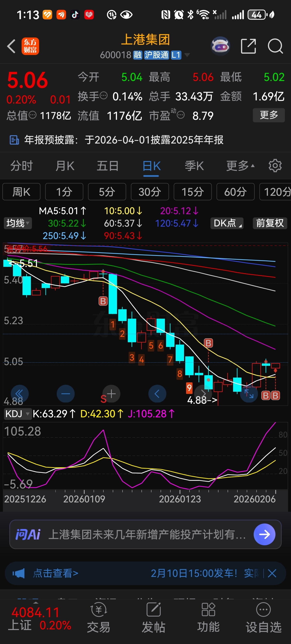This screenshot has height=644, width=291.
Task: Select the 日K tab
Action: click(x=151, y=166)
